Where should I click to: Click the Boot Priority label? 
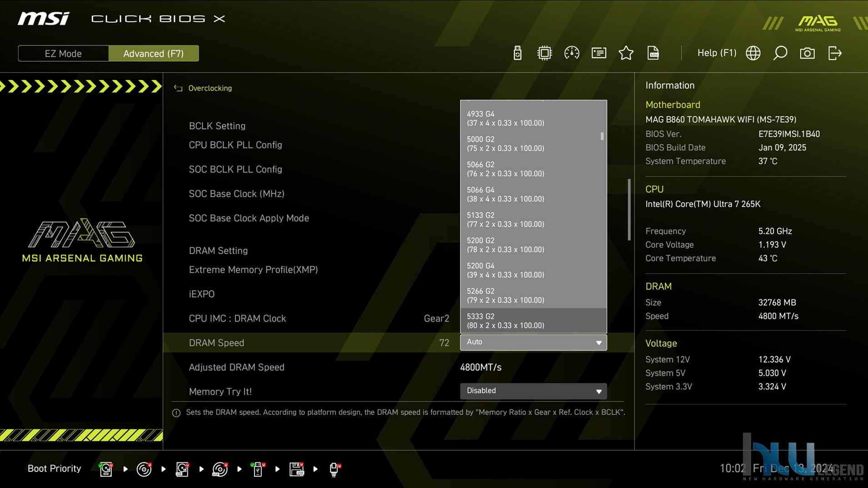[x=54, y=468]
